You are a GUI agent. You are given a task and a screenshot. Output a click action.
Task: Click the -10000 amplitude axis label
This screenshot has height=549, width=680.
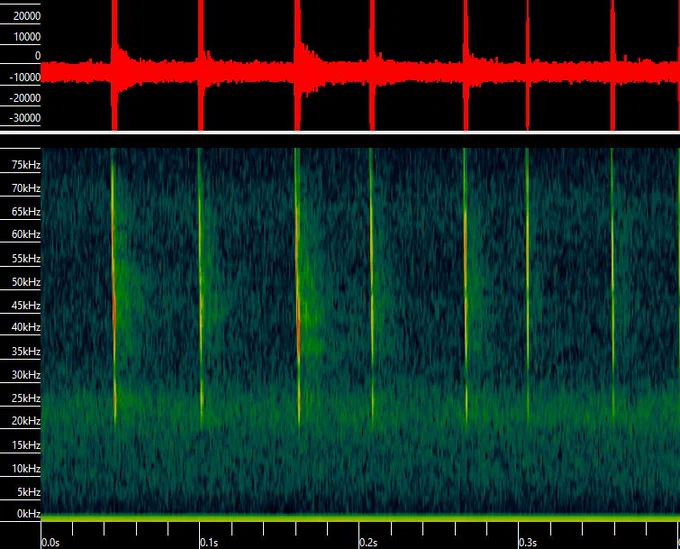coord(25,78)
